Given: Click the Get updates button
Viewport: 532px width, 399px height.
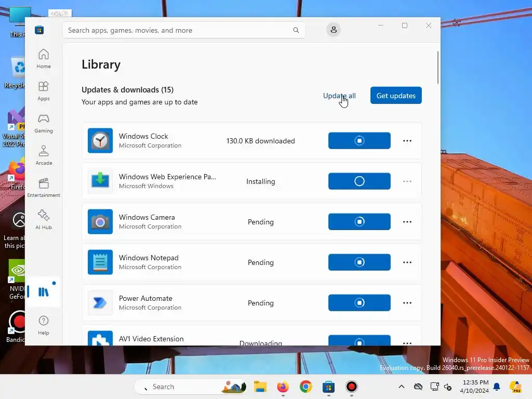Looking at the screenshot, I should (x=396, y=96).
